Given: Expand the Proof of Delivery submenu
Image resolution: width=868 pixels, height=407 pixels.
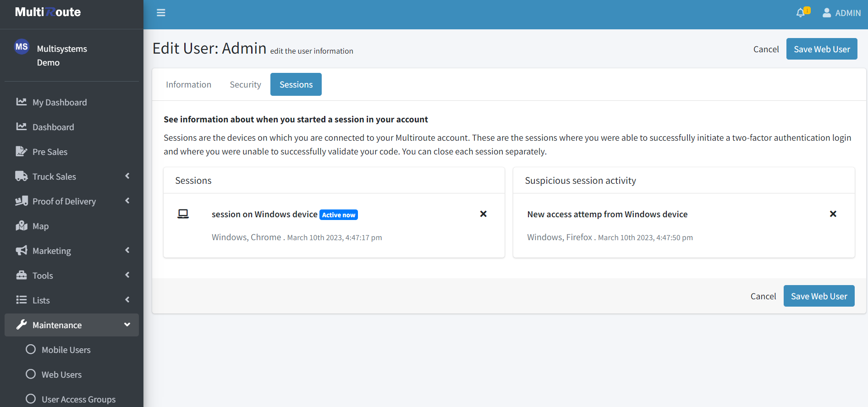Looking at the screenshot, I should click(127, 201).
